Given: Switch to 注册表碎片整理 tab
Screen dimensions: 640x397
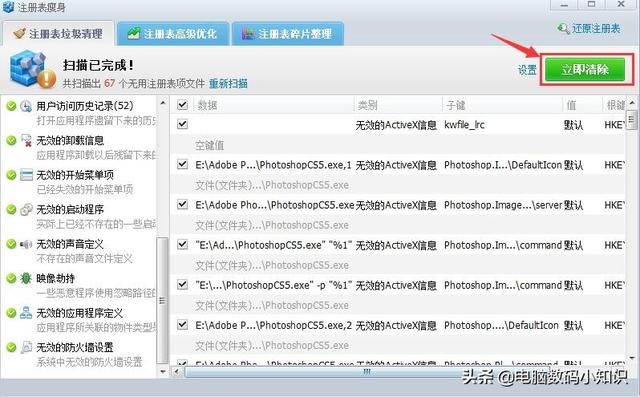Looking at the screenshot, I should click(287, 33).
